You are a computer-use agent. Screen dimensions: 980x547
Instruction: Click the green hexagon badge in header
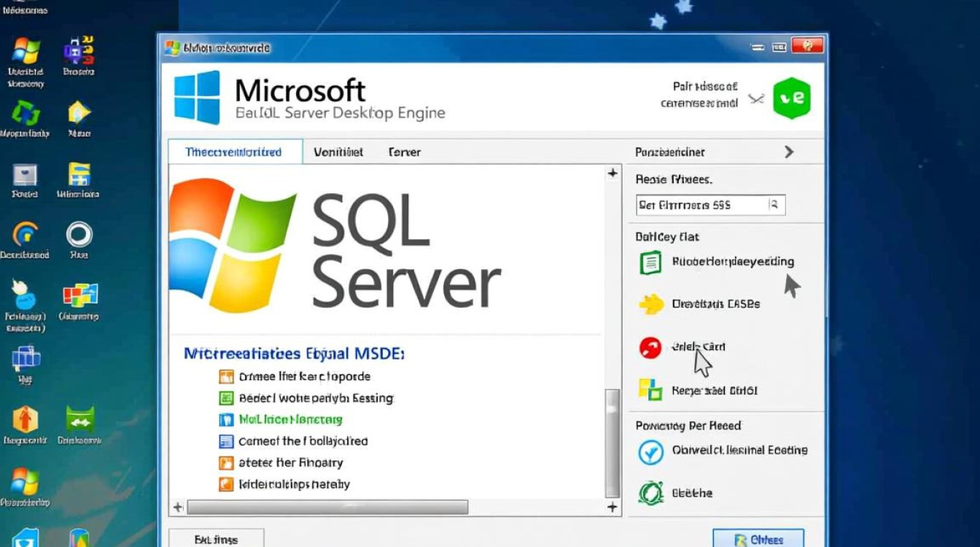click(x=791, y=98)
